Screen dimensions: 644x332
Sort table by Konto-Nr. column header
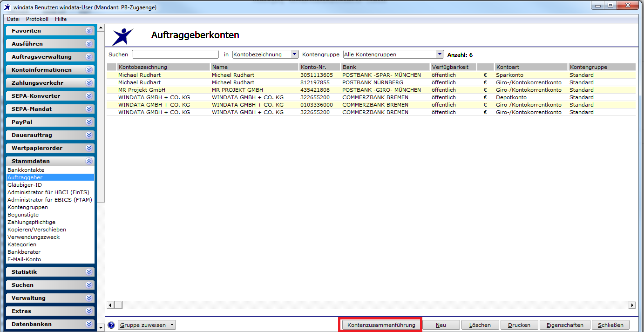(319, 67)
